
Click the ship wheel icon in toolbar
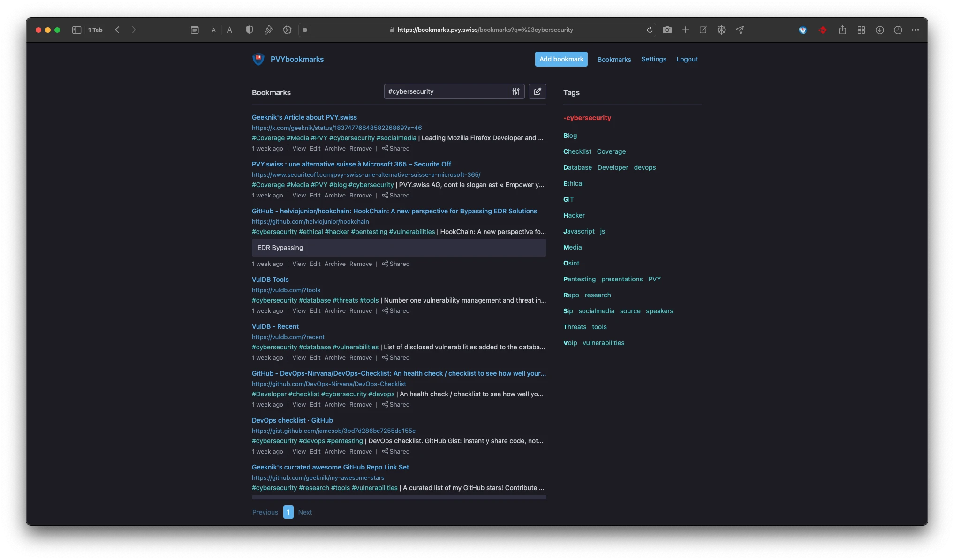coord(721,30)
